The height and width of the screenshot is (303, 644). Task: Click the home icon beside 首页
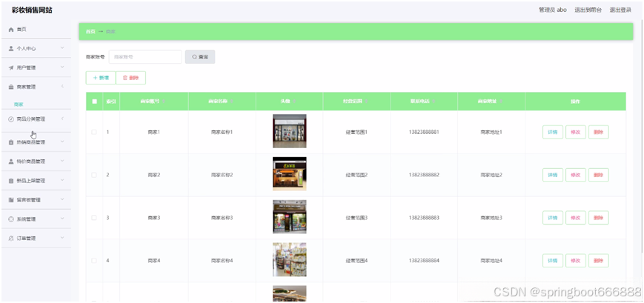click(11, 30)
